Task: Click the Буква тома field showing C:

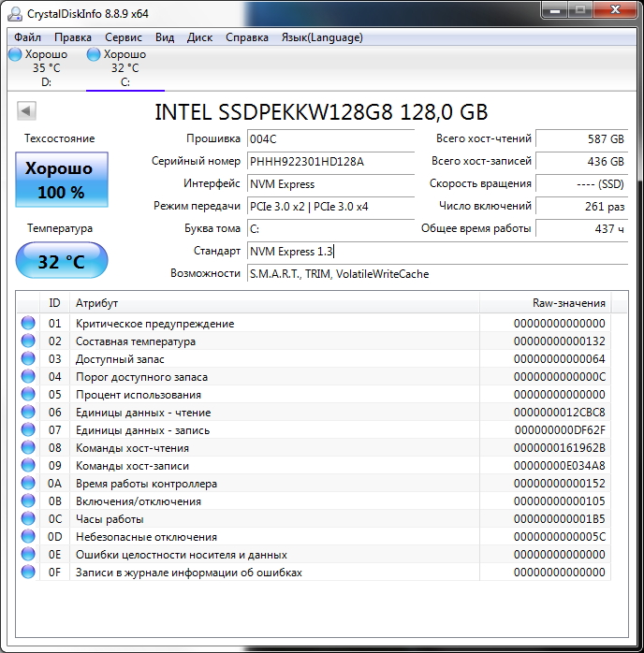Action: tap(330, 228)
